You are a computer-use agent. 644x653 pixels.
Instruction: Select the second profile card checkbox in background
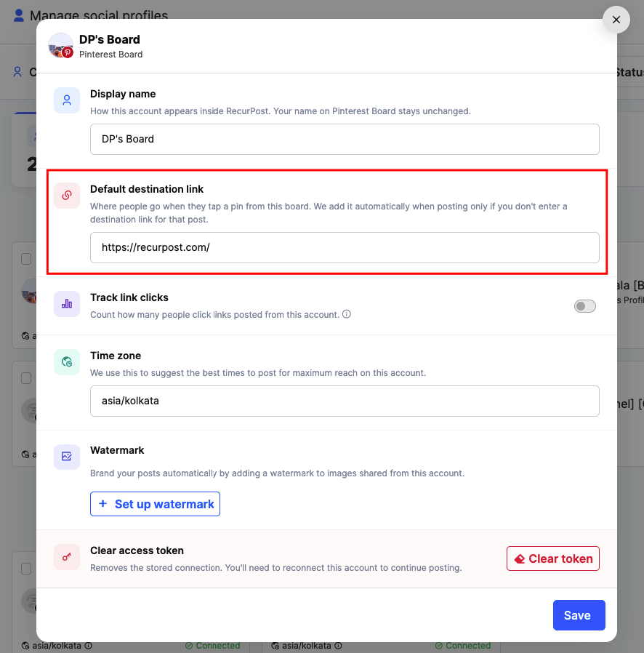(x=26, y=378)
